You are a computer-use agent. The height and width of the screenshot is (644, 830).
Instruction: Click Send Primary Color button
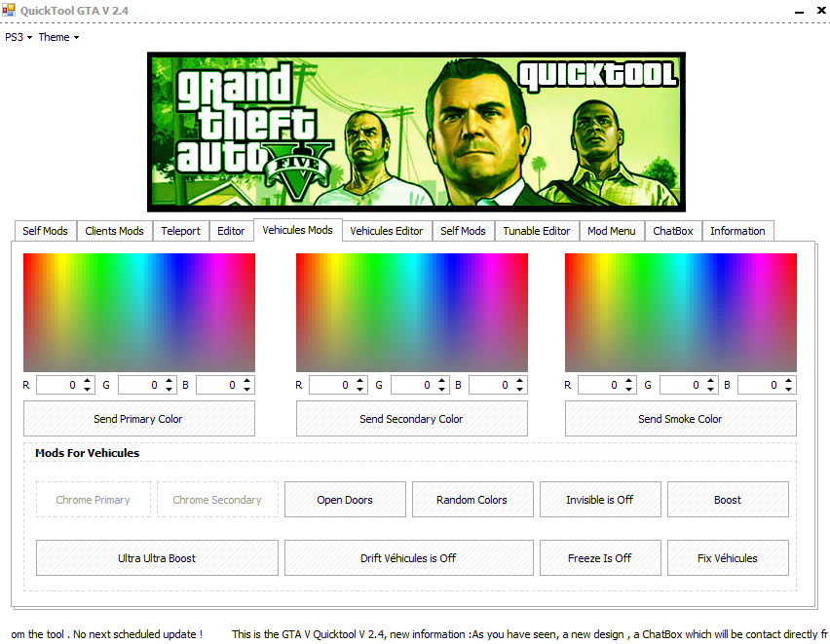[x=139, y=419]
